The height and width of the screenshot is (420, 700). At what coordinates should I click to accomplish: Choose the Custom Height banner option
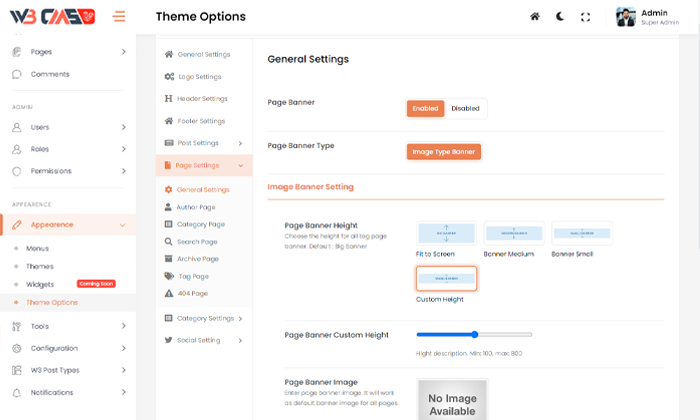click(446, 279)
